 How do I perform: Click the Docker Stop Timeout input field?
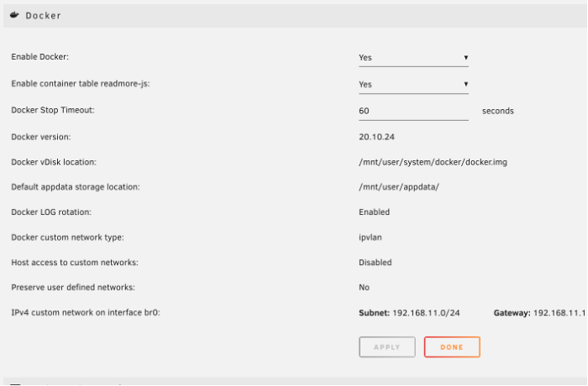413,111
